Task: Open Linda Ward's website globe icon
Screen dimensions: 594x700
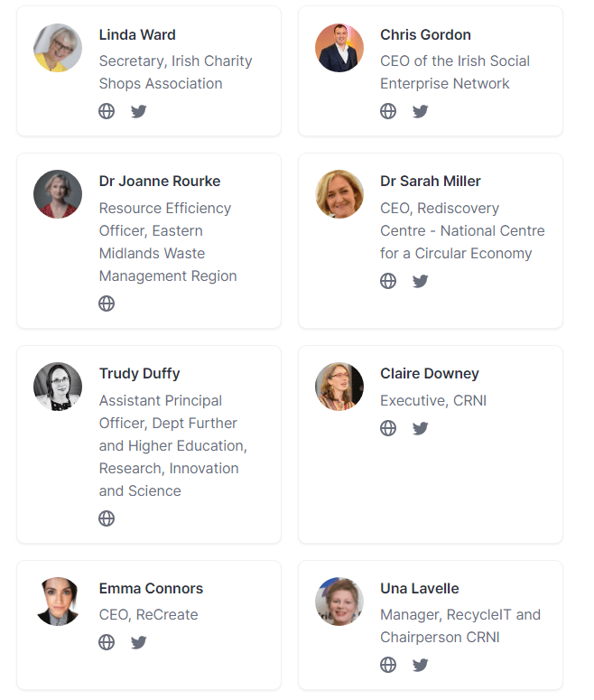Action: tap(107, 111)
